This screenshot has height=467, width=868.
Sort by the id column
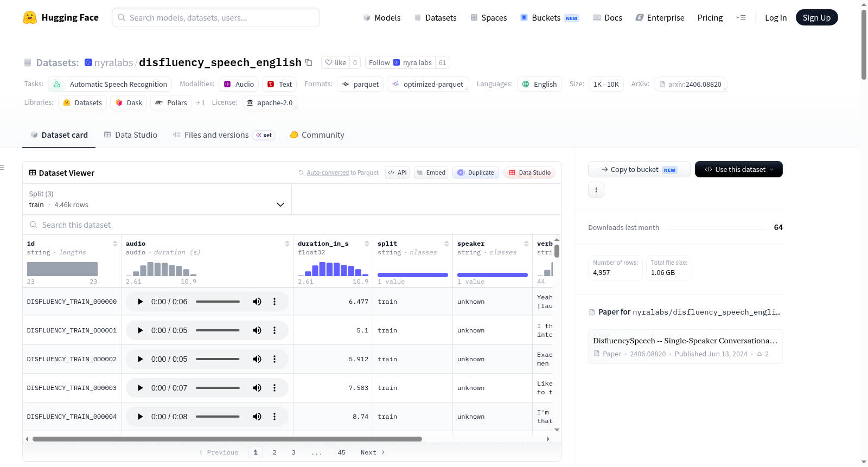pos(115,244)
